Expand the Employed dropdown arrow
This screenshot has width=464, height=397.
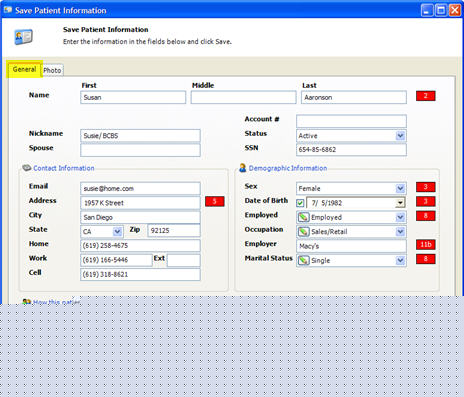[400, 217]
